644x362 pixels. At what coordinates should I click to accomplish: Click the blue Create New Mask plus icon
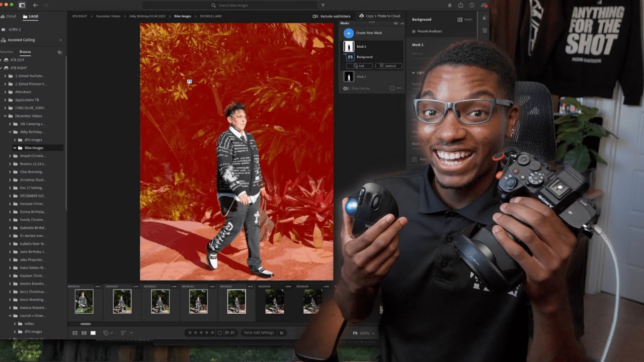coord(349,33)
